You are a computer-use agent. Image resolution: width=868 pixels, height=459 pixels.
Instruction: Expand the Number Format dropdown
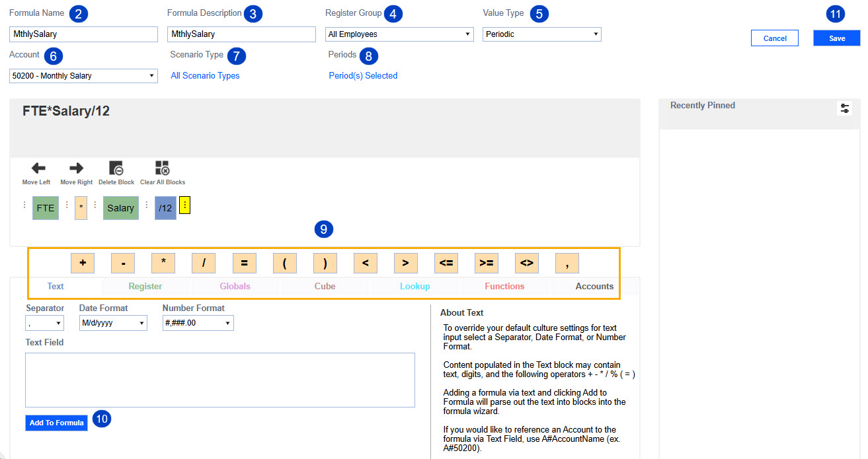pyautogui.click(x=198, y=323)
